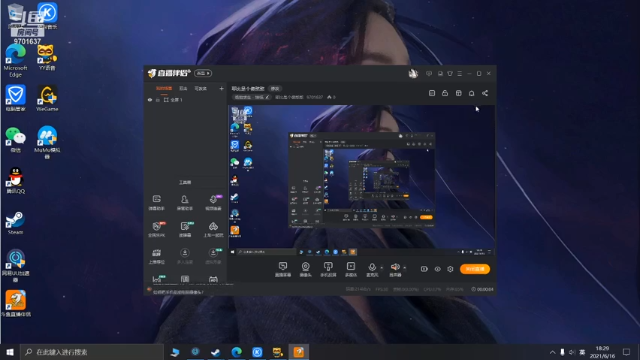
Task: Open settings gear in bottom toolbar
Action: point(450,269)
